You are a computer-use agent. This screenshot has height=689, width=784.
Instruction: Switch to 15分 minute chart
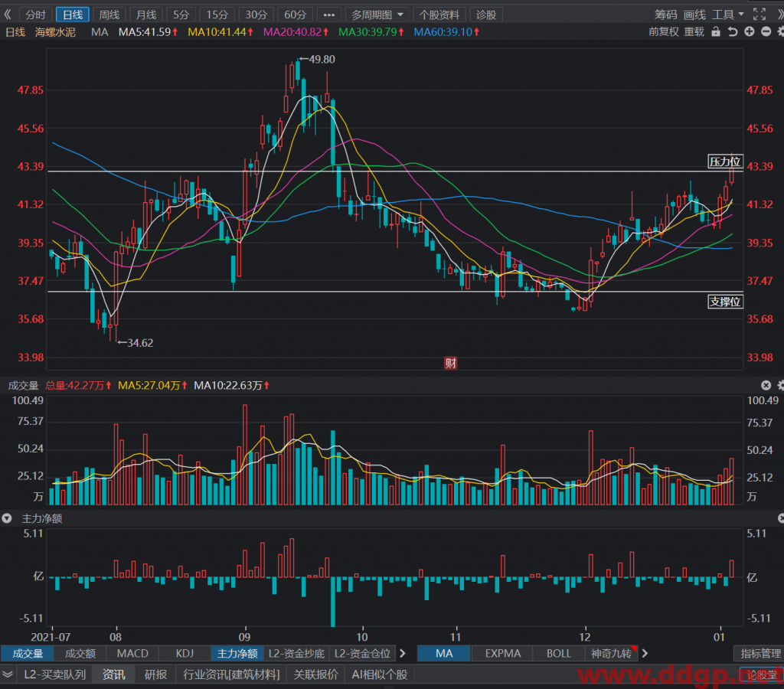pos(217,15)
